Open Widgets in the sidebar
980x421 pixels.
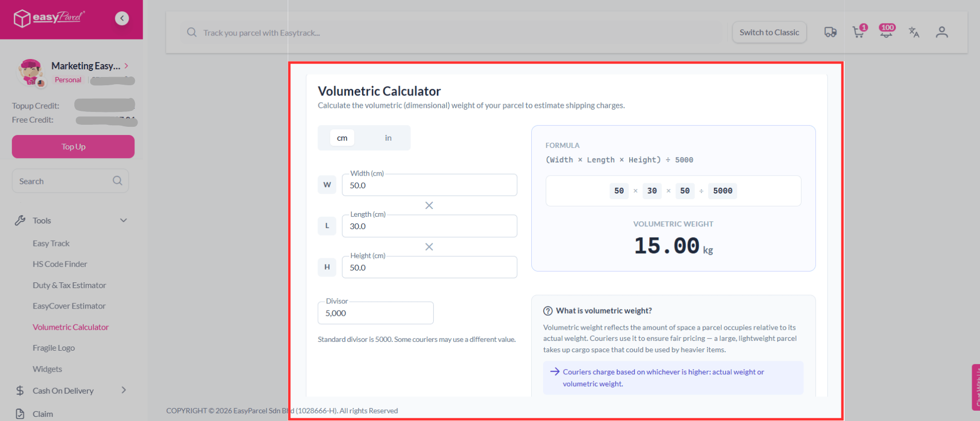(47, 369)
